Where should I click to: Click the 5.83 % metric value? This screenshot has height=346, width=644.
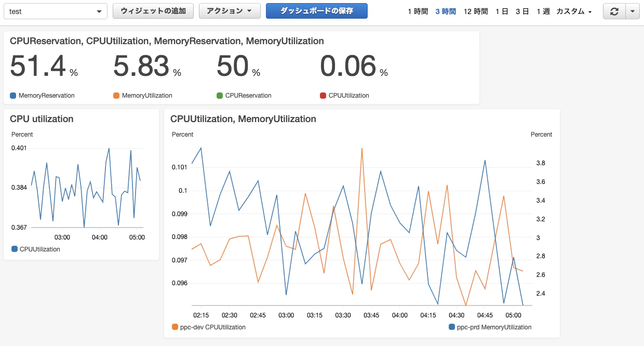click(x=147, y=66)
